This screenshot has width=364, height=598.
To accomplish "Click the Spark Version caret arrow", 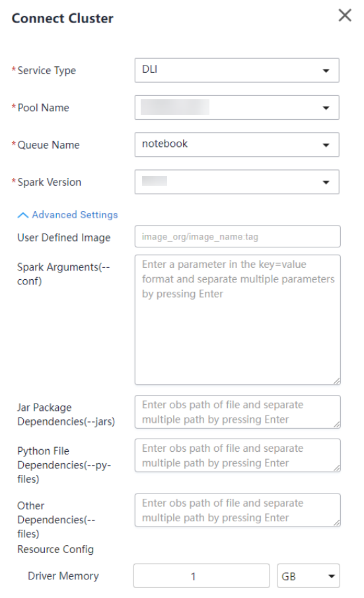I will click(326, 183).
